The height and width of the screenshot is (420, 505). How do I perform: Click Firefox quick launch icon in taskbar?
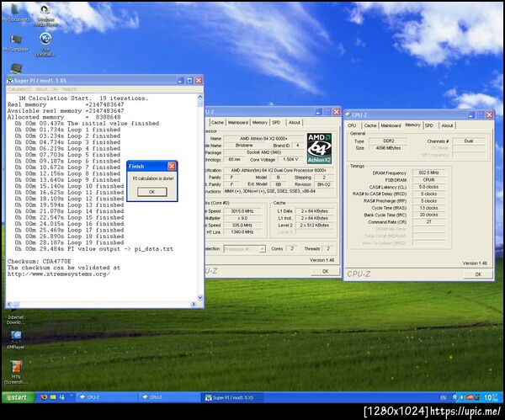(44, 396)
